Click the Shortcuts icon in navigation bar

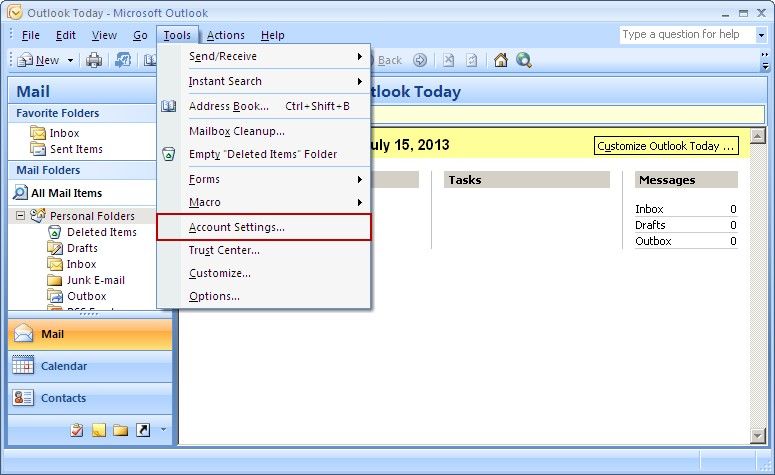143,430
